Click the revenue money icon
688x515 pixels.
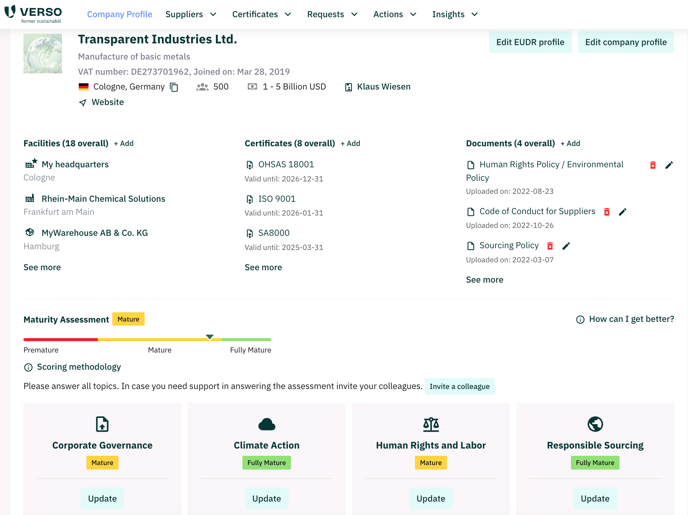click(x=252, y=87)
